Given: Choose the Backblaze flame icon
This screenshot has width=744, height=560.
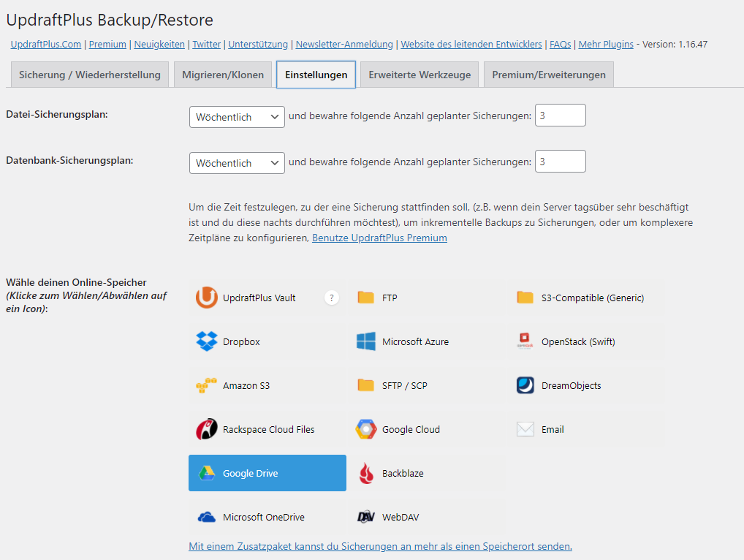Looking at the screenshot, I should (366, 473).
